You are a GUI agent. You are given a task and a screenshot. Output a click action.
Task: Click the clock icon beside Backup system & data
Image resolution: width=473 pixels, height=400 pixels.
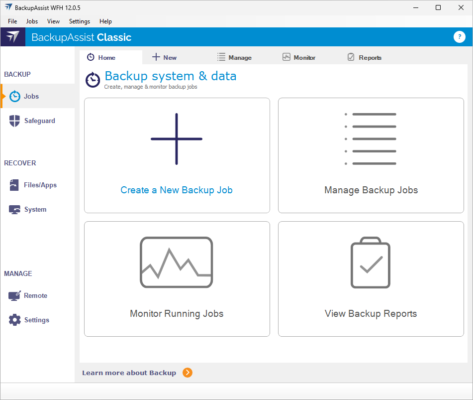(93, 80)
